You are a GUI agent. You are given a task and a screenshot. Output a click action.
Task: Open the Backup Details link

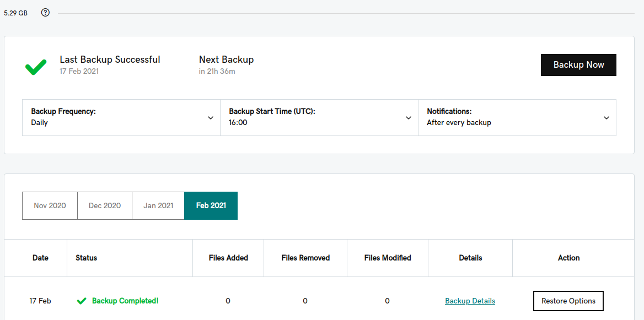[x=470, y=301]
